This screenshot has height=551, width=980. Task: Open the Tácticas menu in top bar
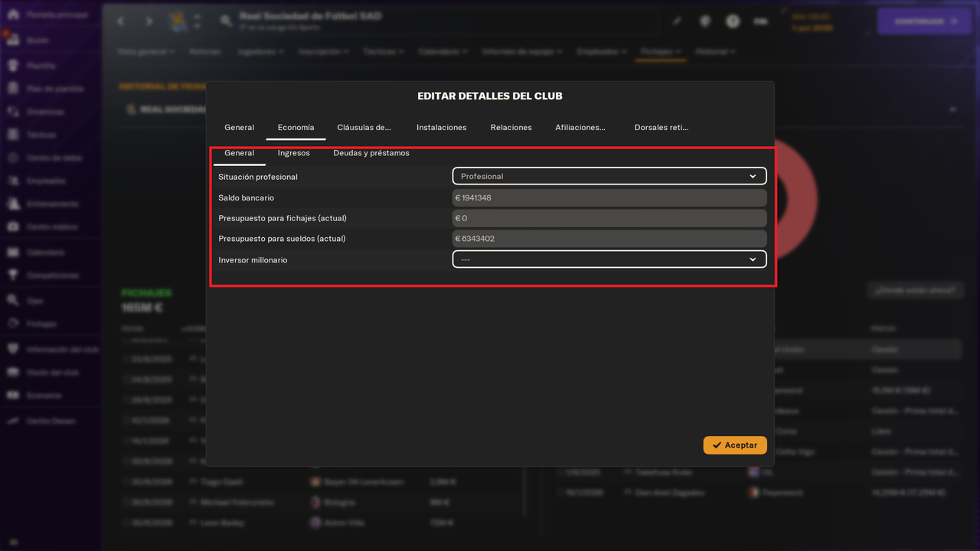coord(384,52)
